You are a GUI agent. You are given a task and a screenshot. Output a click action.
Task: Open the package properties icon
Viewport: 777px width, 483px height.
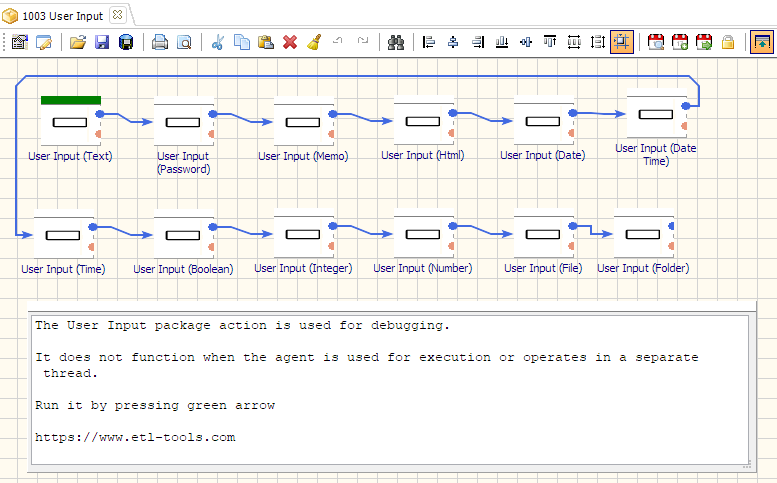tap(20, 42)
